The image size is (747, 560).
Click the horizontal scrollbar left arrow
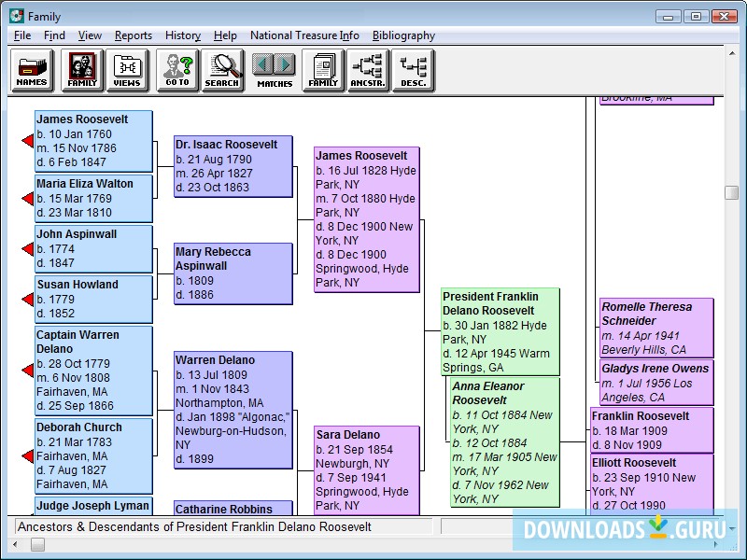(x=13, y=545)
